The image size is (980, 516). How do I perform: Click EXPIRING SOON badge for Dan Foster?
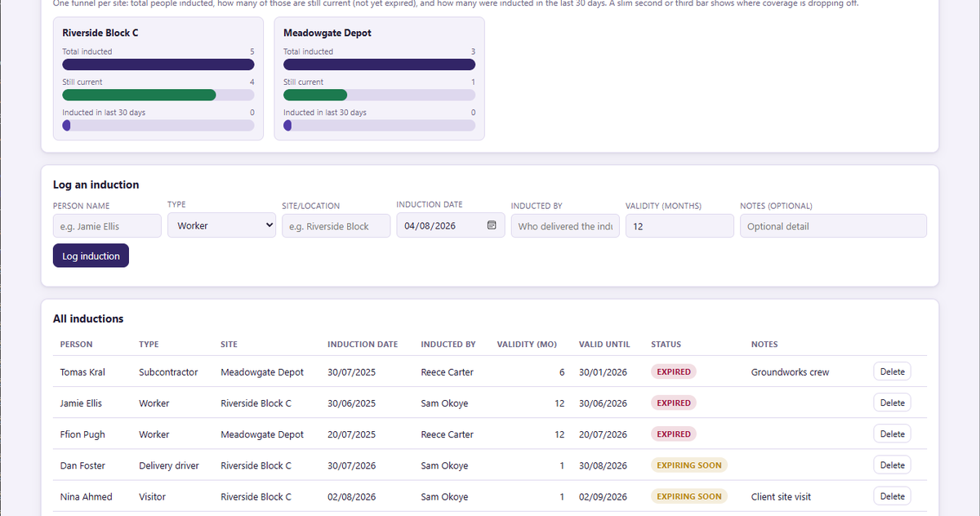(689, 465)
